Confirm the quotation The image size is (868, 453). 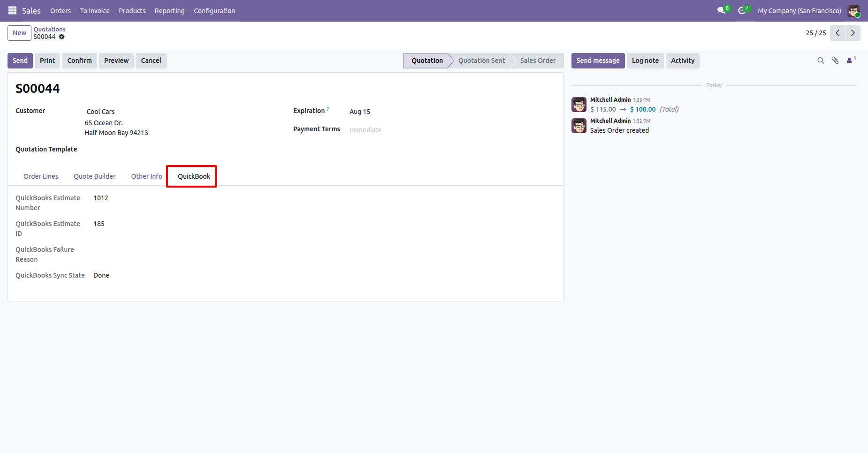(x=79, y=60)
